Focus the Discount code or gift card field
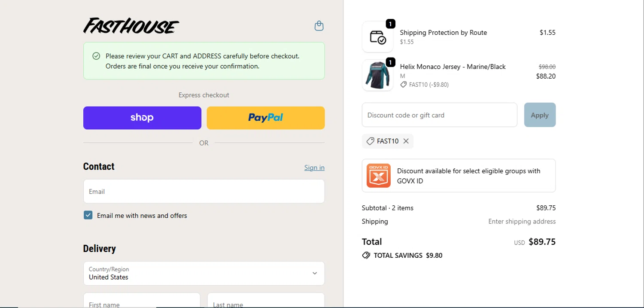This screenshot has height=308, width=644. point(440,115)
